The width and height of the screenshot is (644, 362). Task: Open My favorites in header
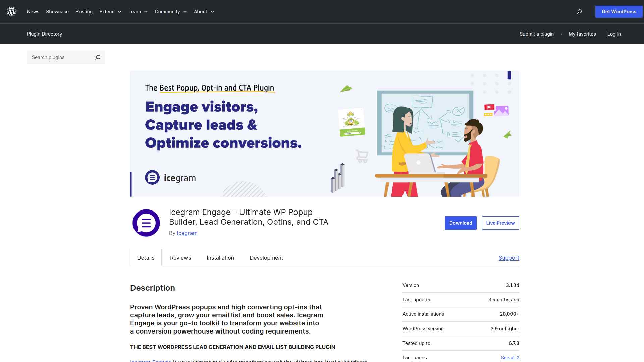click(x=582, y=34)
